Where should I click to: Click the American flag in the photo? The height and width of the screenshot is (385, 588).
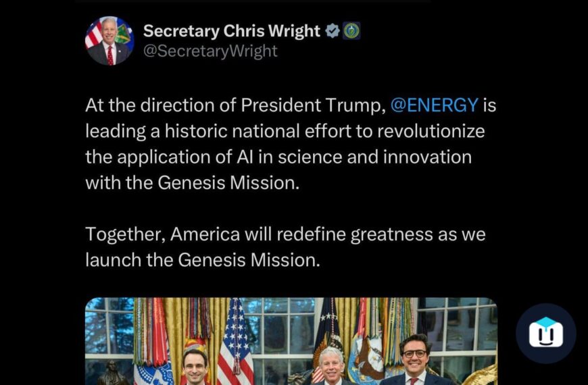tap(235, 341)
